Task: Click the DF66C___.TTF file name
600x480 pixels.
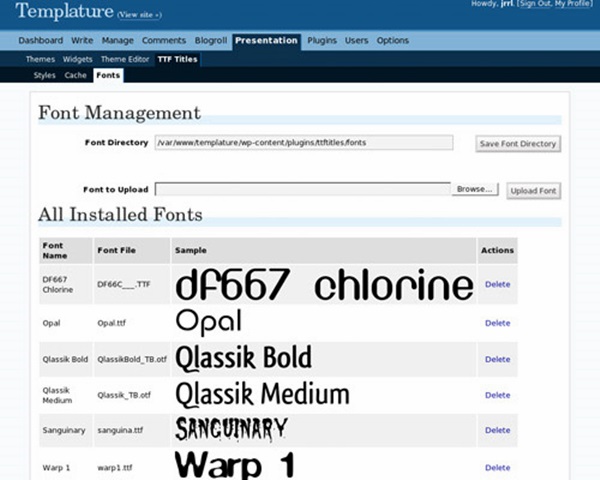Action: point(124,284)
